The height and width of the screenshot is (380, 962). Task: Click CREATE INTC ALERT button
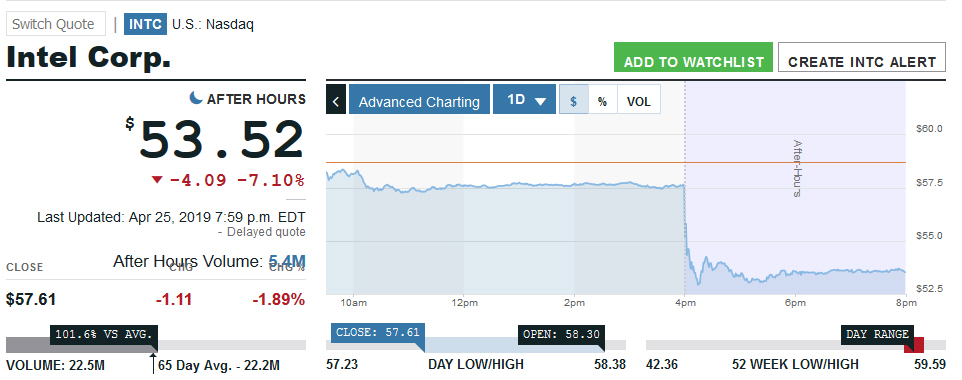tap(862, 58)
